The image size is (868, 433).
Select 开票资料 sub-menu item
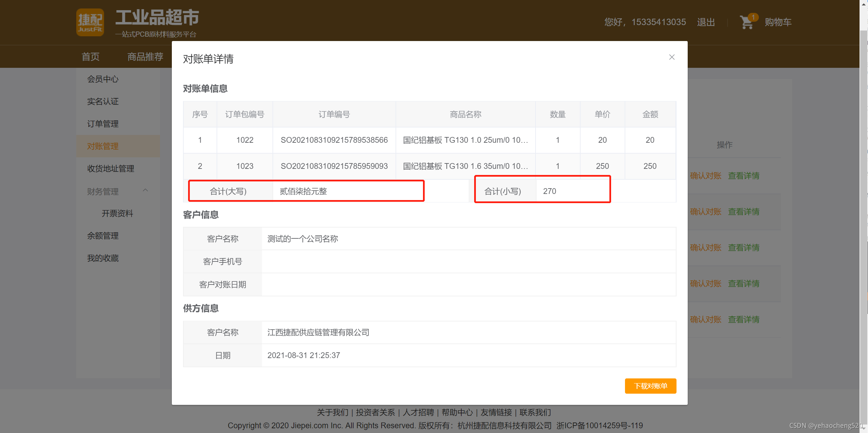tap(117, 213)
